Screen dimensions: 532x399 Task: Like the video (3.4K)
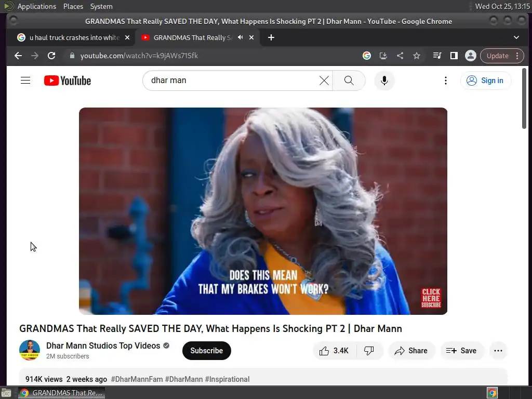tap(335, 351)
